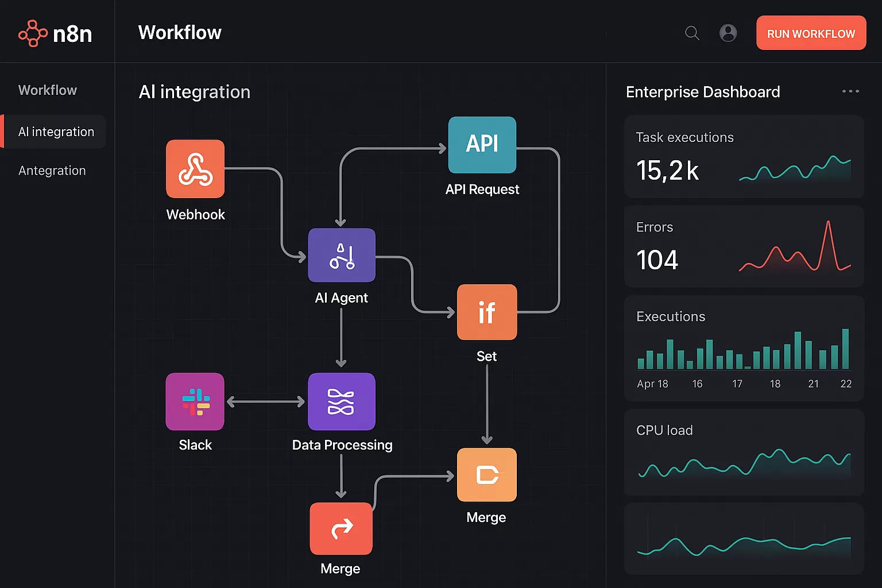This screenshot has height=588, width=882.
Task: Select the Webhook node icon
Action: 195,169
